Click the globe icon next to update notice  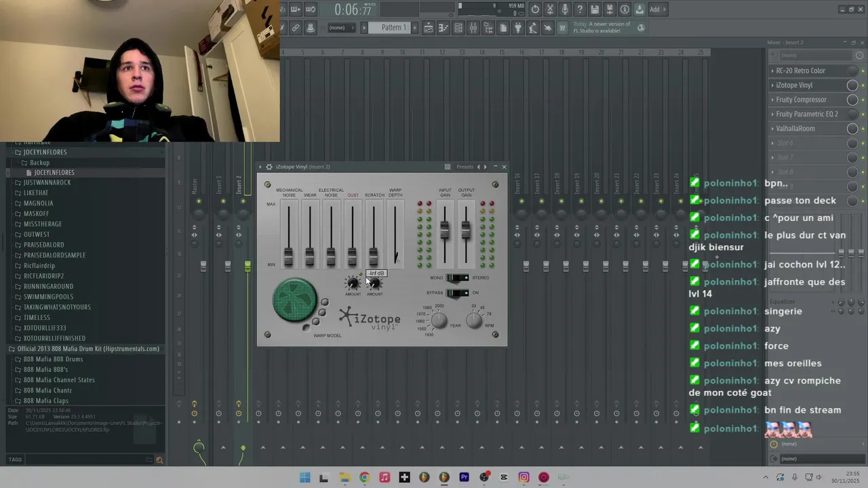(641, 28)
